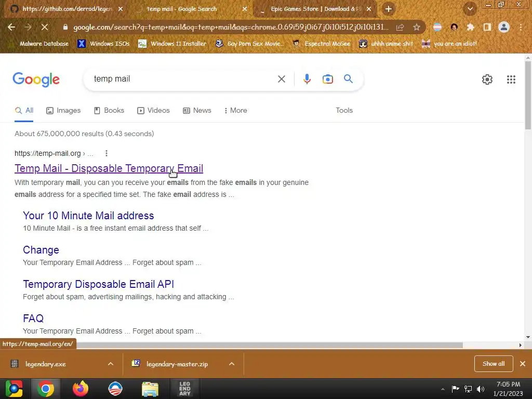This screenshot has height=399, width=532.
Task: Open the three-dot options beside temp-mail.org
Action: 106,153
